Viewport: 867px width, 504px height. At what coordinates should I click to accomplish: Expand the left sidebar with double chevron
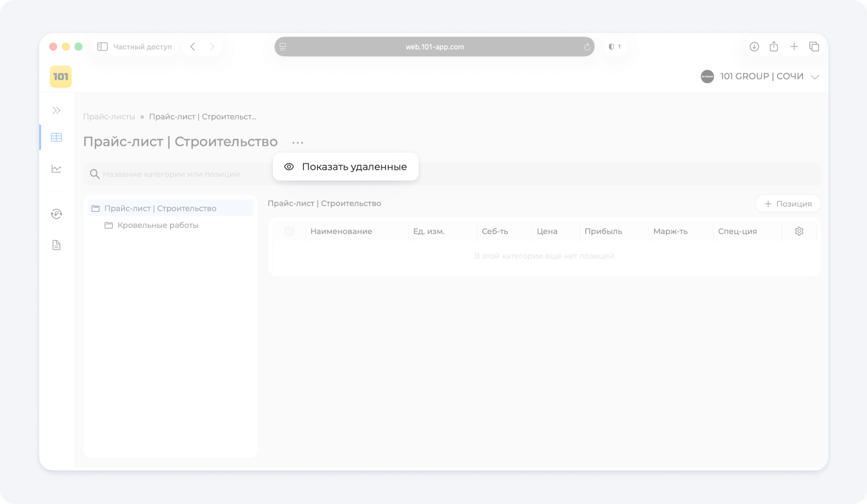tap(56, 110)
